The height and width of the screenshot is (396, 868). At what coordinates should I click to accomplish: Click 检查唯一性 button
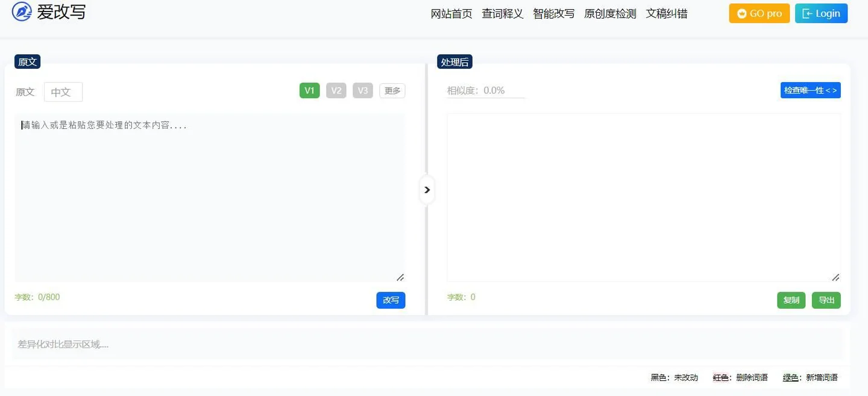[811, 90]
